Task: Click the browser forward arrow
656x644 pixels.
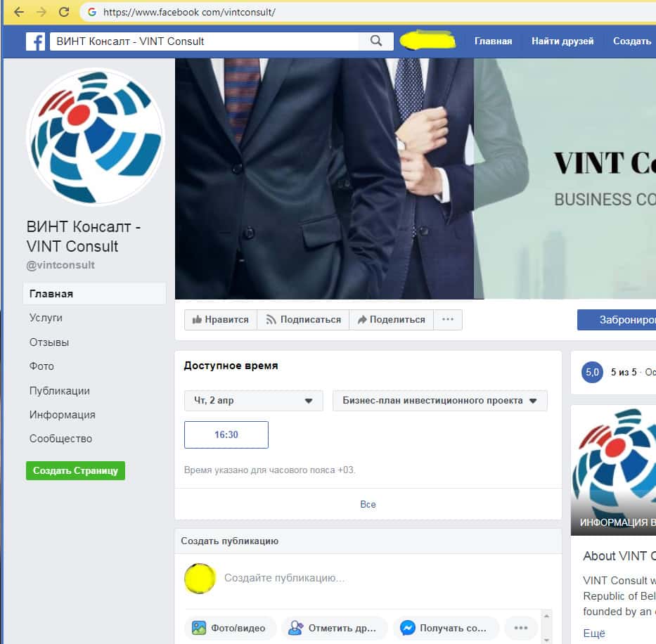Action: (41, 12)
